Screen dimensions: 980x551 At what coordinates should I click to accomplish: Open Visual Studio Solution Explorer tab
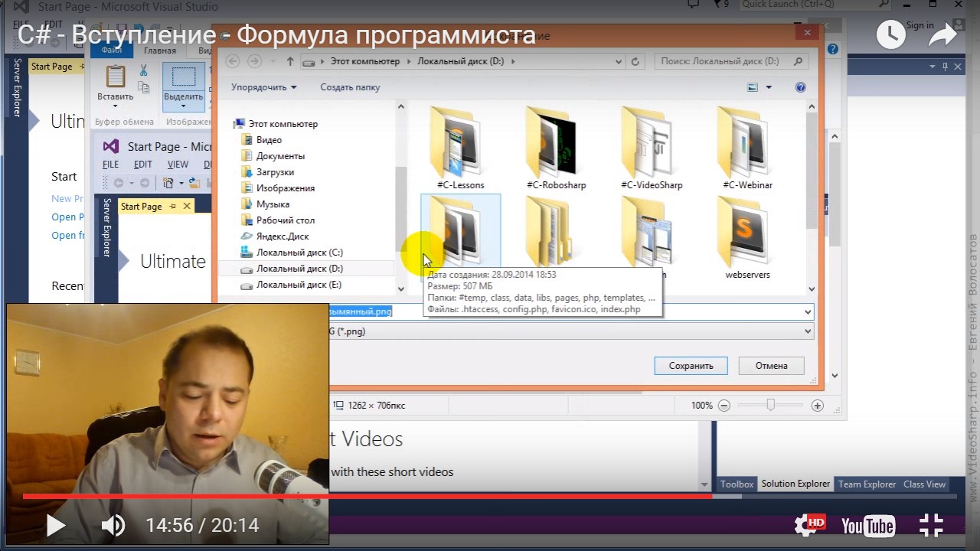tap(795, 484)
